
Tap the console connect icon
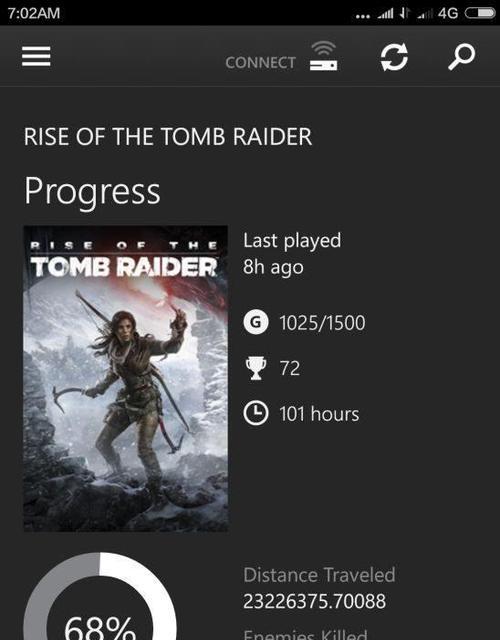click(x=323, y=56)
